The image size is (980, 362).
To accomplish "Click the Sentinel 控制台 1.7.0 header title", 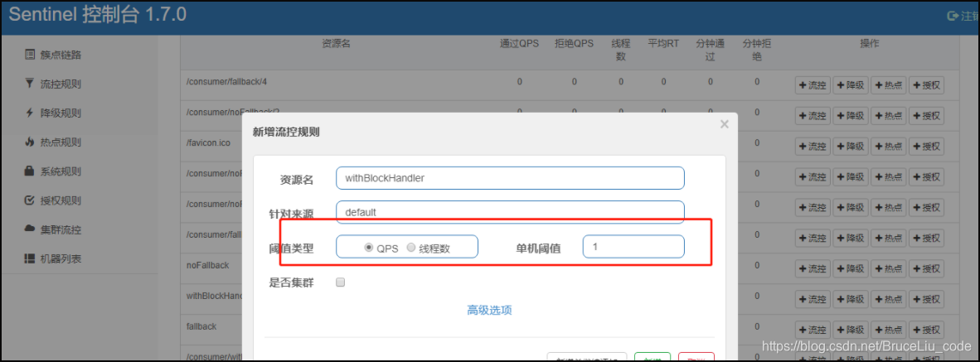I will pyautogui.click(x=98, y=15).
